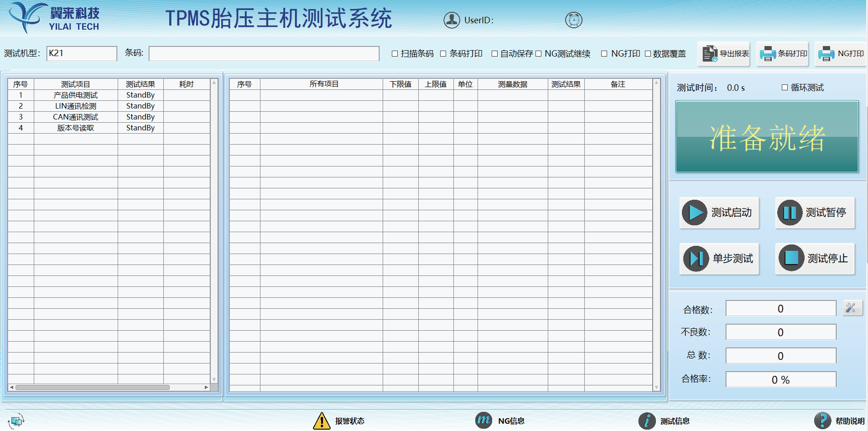Click the 单步测试 button text

point(733,259)
